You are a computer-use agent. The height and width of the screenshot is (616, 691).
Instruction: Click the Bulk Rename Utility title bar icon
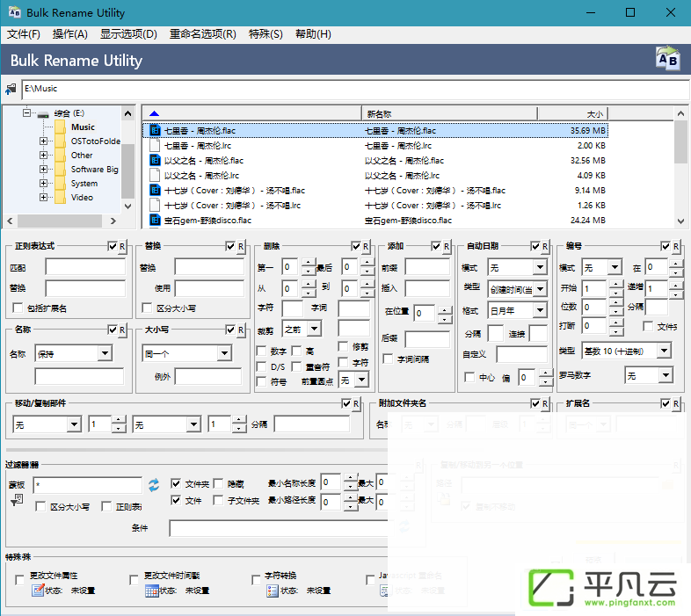coord(14,12)
